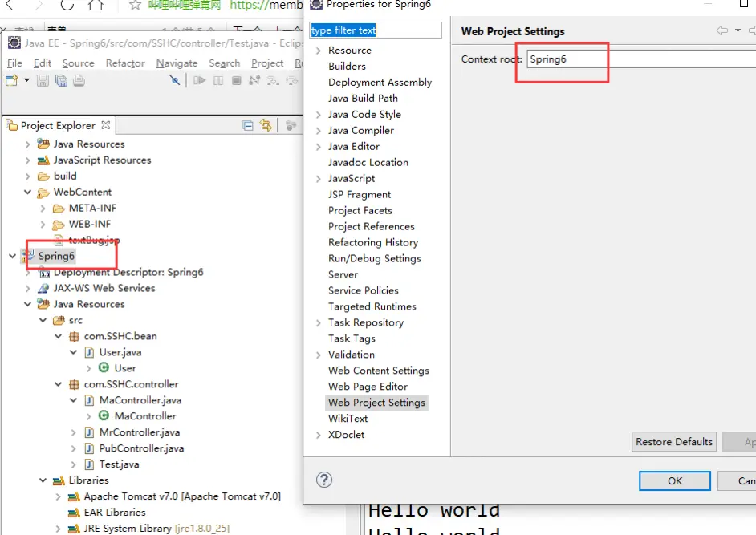The image size is (756, 535).
Task: Collapse the Spring6 project node
Action: tap(12, 256)
